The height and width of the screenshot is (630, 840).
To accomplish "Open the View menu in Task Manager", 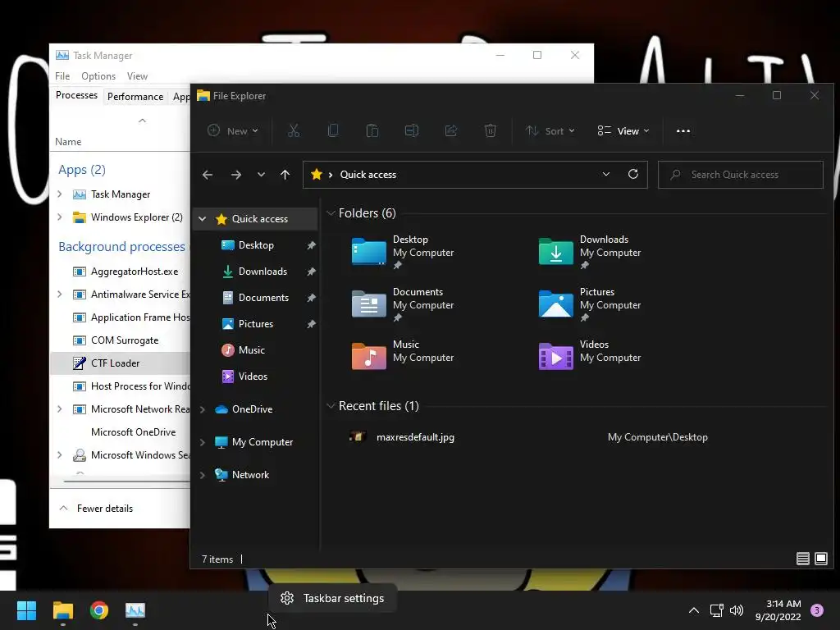I will pyautogui.click(x=137, y=76).
